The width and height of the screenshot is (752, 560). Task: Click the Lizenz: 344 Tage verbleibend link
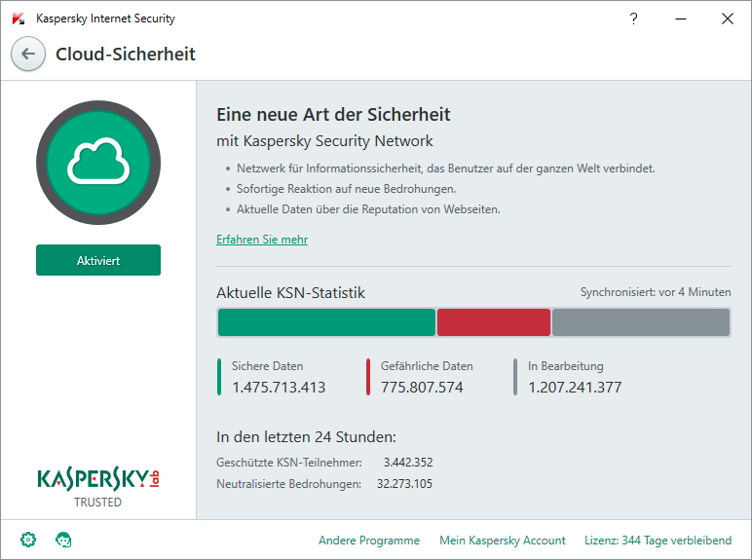(x=658, y=541)
